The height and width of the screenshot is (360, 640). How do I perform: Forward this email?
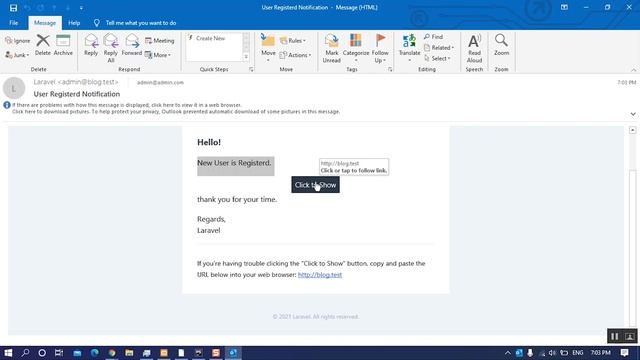click(132, 45)
